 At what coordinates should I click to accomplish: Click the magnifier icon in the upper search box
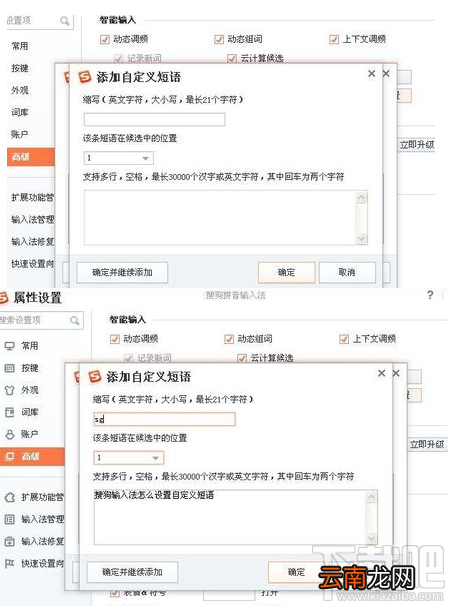click(x=65, y=20)
